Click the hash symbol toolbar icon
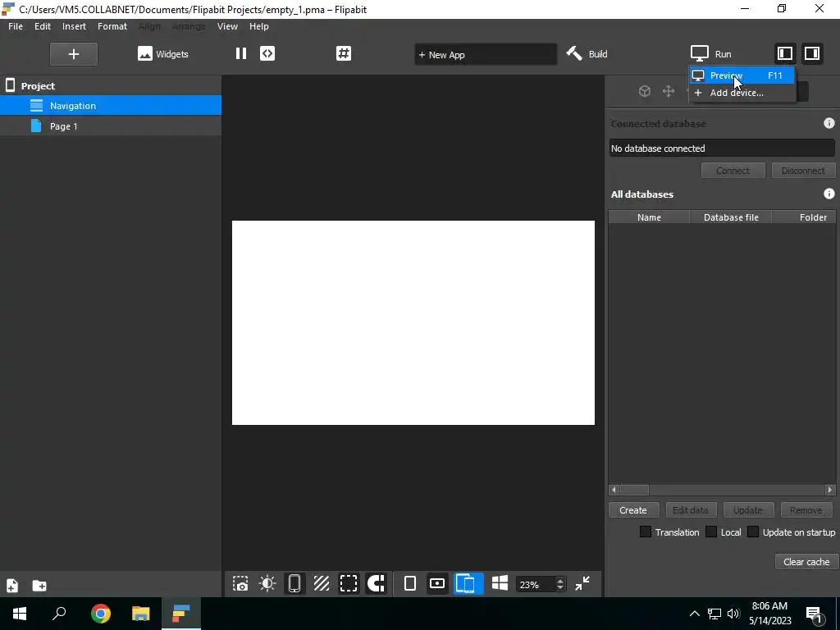This screenshot has width=840, height=630. point(344,53)
